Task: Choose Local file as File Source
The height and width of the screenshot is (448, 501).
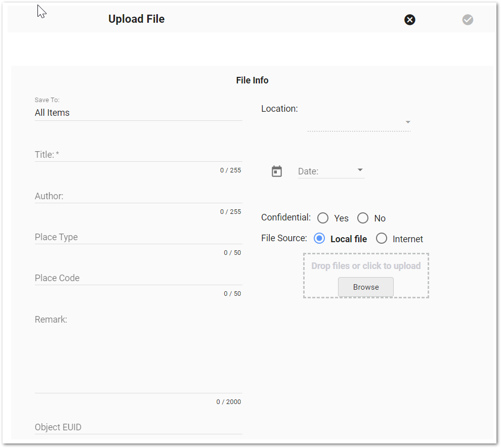Action: 319,239
